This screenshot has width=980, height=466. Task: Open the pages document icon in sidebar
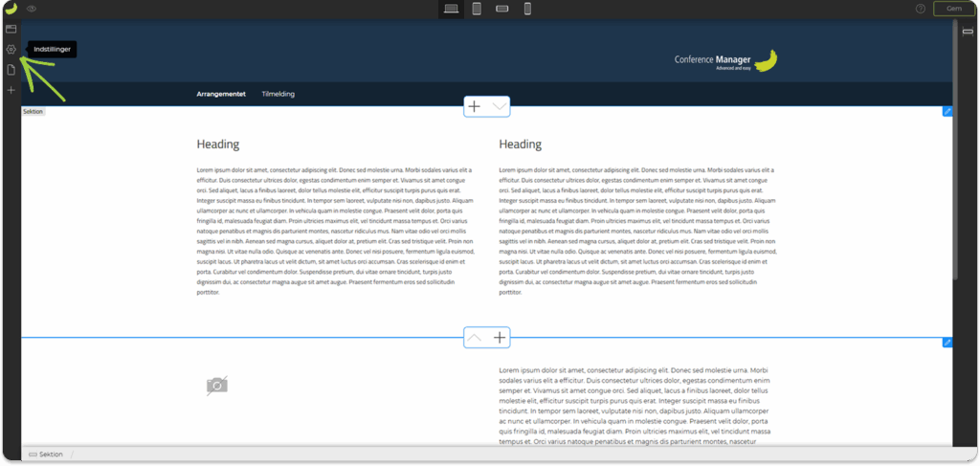tap(11, 70)
